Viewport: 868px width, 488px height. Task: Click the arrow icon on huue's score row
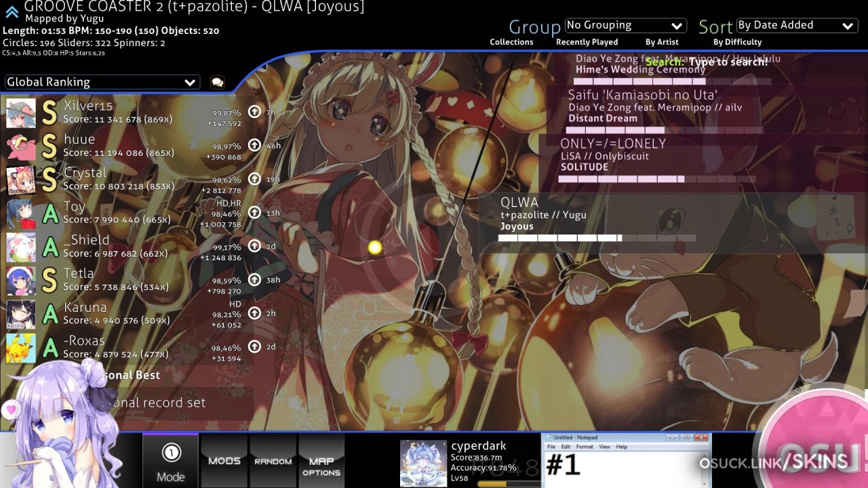(254, 145)
